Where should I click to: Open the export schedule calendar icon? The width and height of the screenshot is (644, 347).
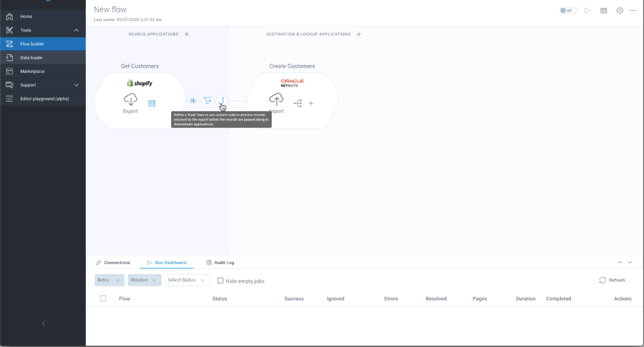tap(152, 103)
